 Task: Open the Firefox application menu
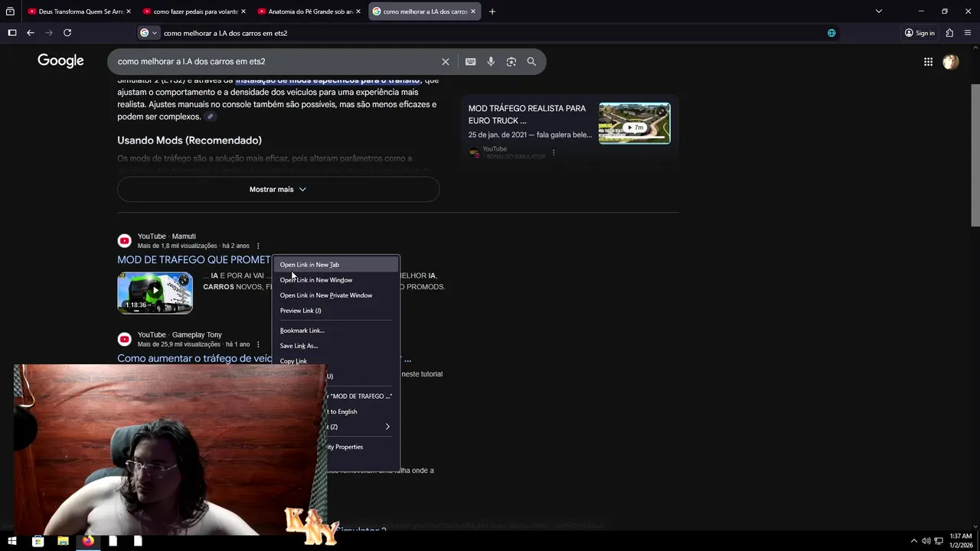(968, 33)
